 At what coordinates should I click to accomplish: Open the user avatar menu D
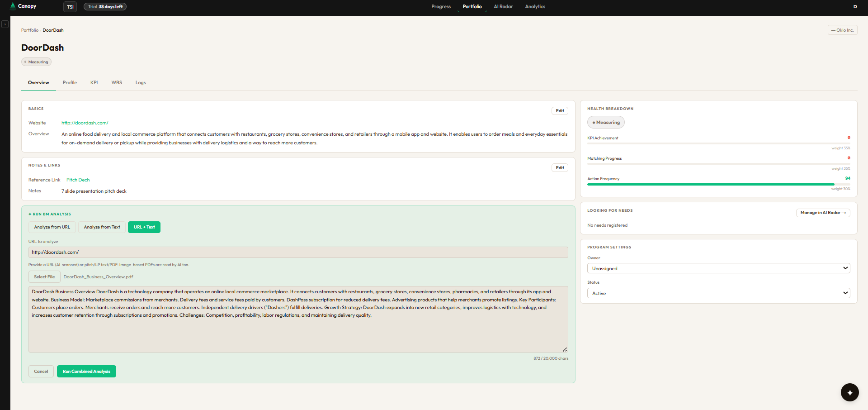click(x=855, y=7)
